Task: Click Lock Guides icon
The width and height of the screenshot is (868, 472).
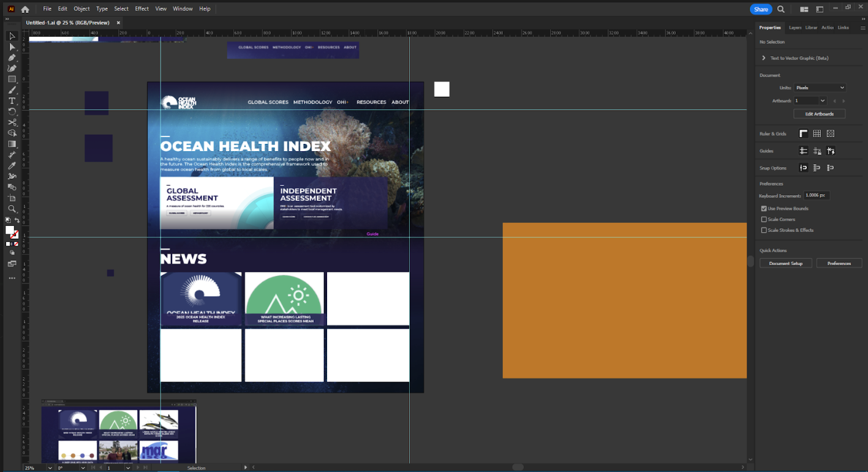Action: (x=817, y=151)
